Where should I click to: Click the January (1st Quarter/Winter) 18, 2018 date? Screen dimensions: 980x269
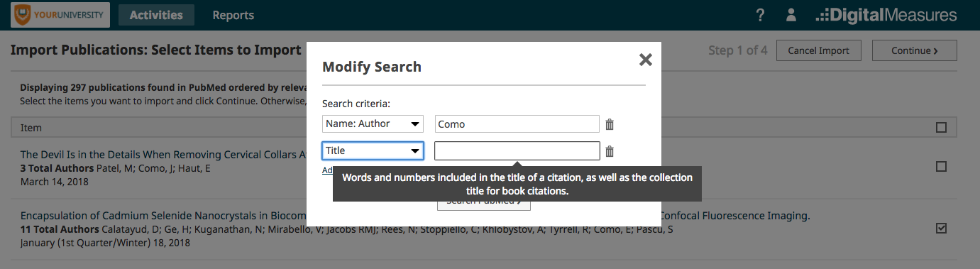click(x=105, y=242)
